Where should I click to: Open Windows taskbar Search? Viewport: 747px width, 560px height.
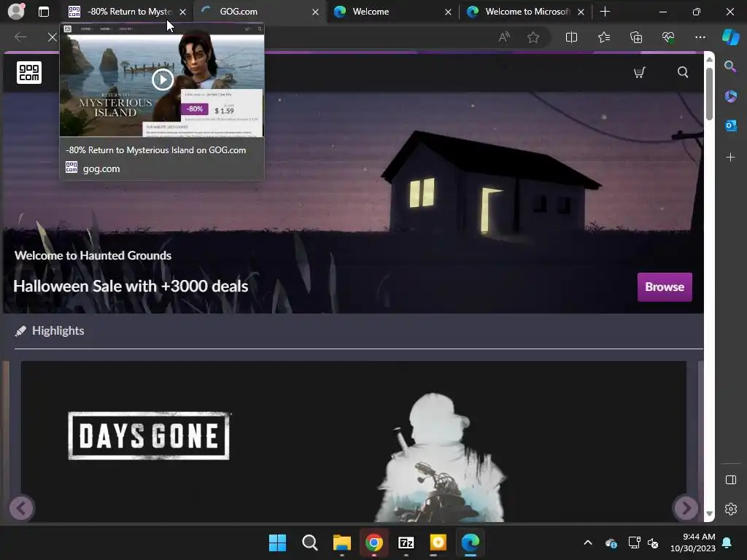point(309,542)
